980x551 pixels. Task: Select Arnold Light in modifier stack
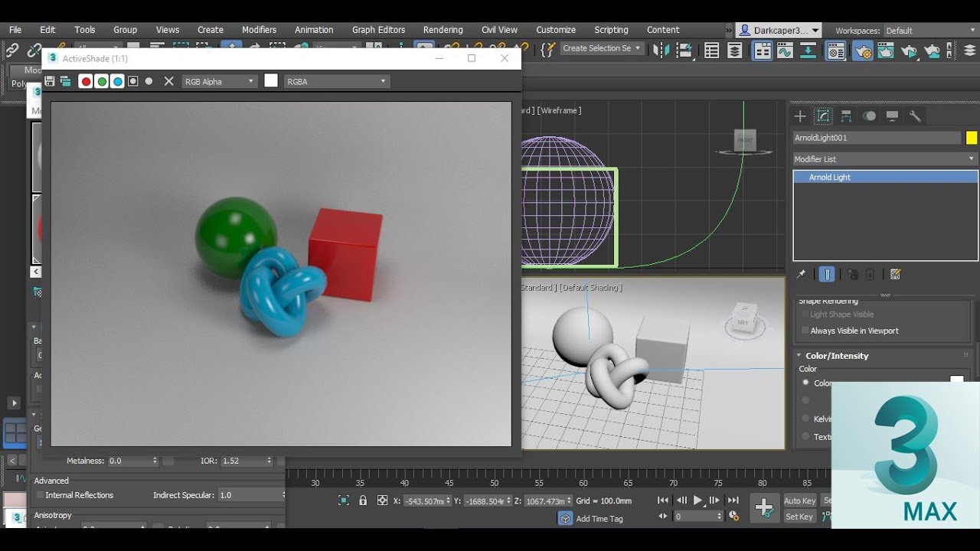(886, 177)
